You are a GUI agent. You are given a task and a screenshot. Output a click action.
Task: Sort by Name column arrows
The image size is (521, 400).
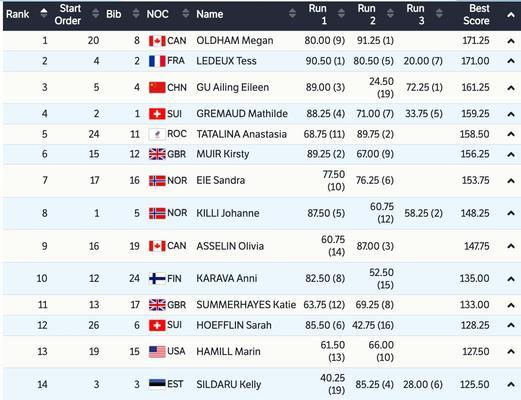[x=292, y=14]
